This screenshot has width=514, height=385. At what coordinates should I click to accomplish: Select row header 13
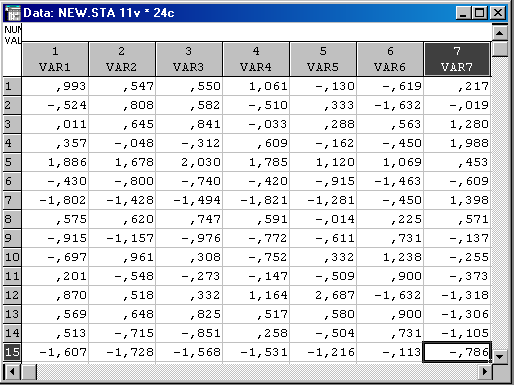click(x=12, y=314)
